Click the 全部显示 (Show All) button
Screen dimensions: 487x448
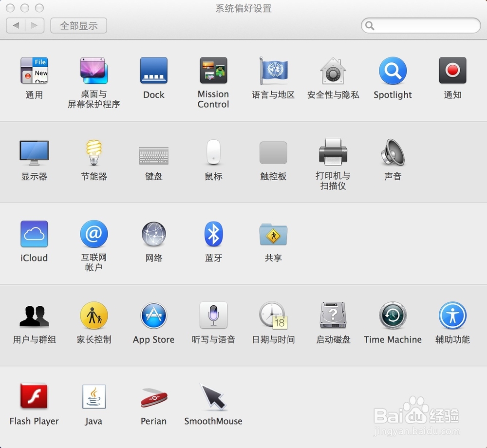pos(78,25)
